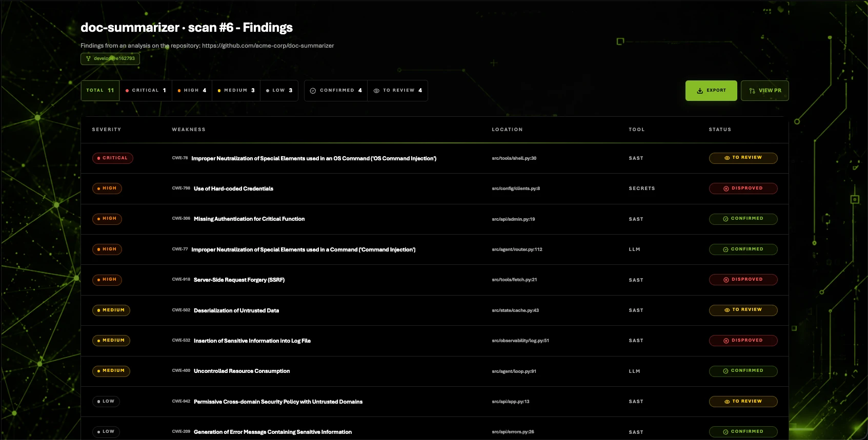Click the High badge on Hard-coded Credentials row

[107, 188]
